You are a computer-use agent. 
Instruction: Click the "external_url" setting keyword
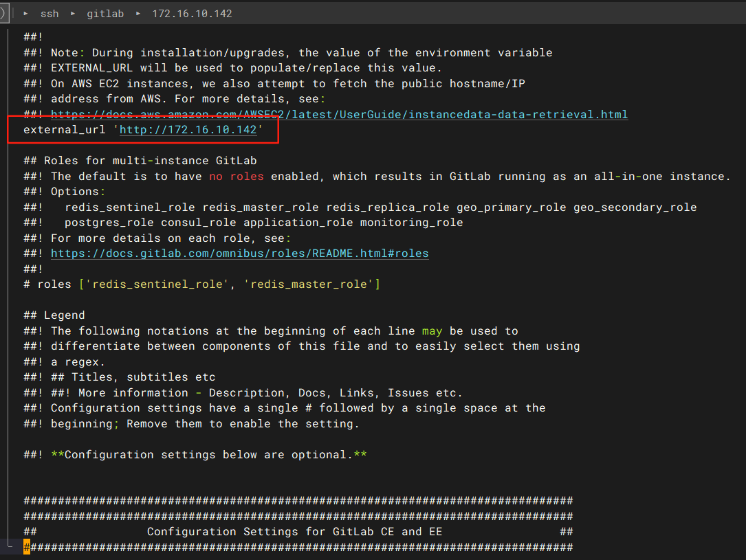pyautogui.click(x=64, y=130)
